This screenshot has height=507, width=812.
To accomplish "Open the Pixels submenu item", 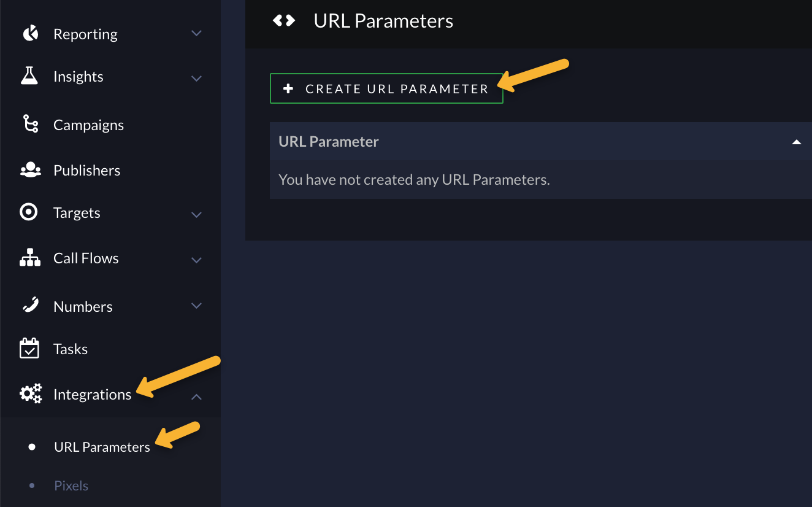I will pyautogui.click(x=71, y=486).
